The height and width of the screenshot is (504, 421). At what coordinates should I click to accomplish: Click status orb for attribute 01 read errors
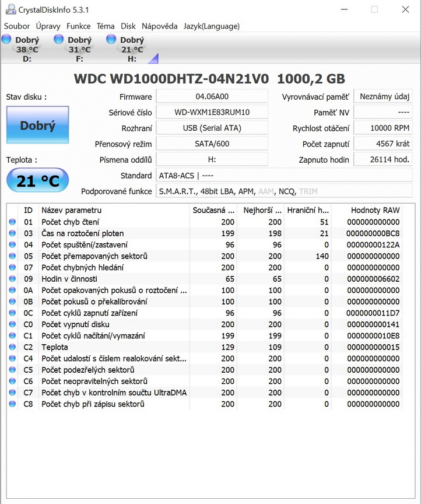(x=13, y=222)
